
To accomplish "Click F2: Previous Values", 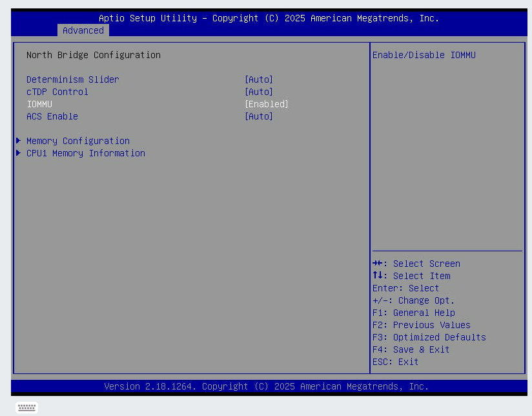I will pyautogui.click(x=422, y=325).
